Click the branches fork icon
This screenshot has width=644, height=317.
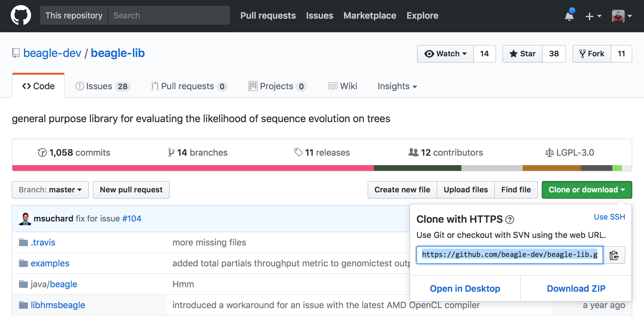(x=171, y=152)
